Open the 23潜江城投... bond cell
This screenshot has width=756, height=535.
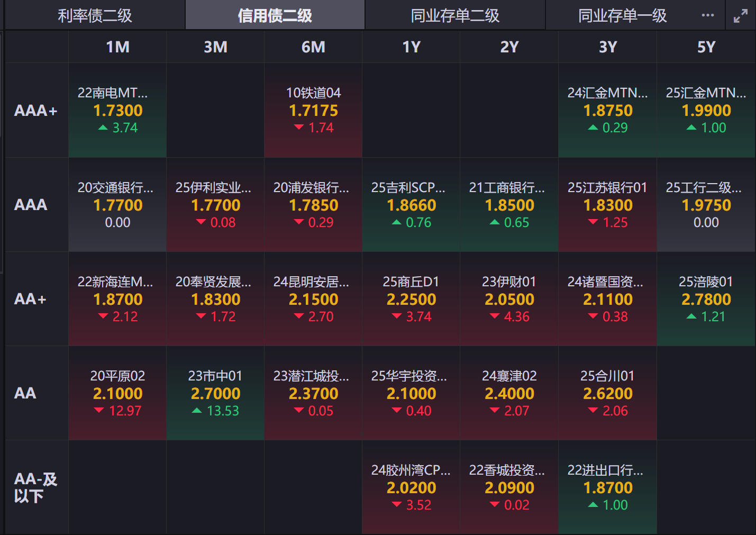(x=313, y=393)
